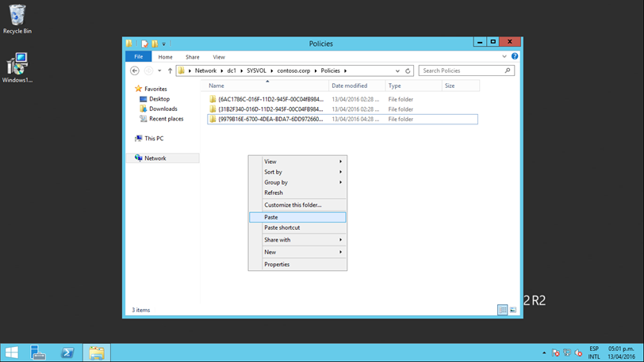
Task: Switch to details view layout icon
Action: point(502,310)
